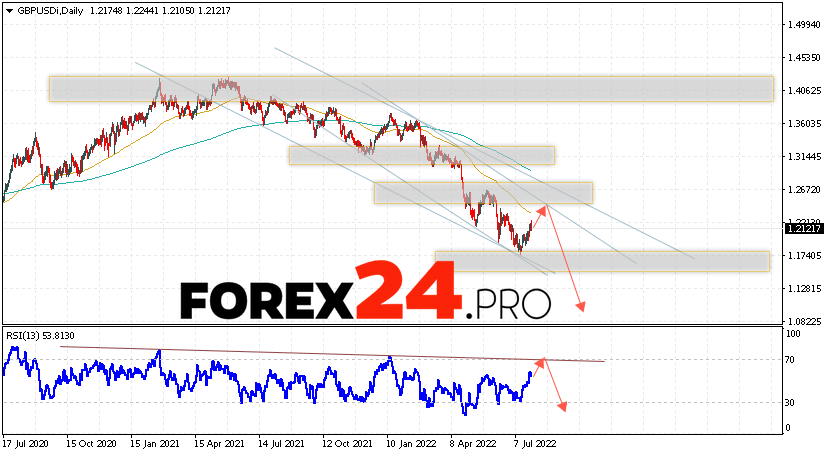828x455 pixels.
Task: Select the bottom support zone rectangle near 1.17405
Action: click(603, 261)
